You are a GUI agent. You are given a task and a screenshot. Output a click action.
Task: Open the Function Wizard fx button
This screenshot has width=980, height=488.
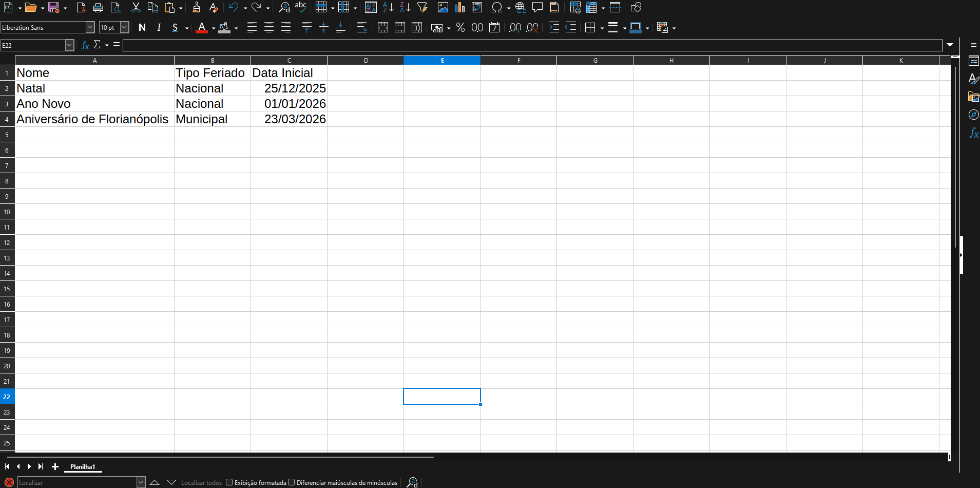(x=85, y=45)
